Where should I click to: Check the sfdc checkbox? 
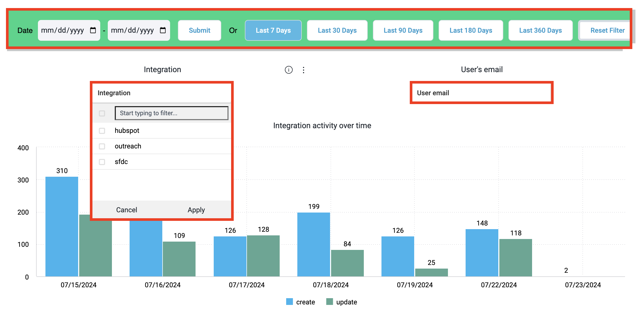tap(102, 162)
